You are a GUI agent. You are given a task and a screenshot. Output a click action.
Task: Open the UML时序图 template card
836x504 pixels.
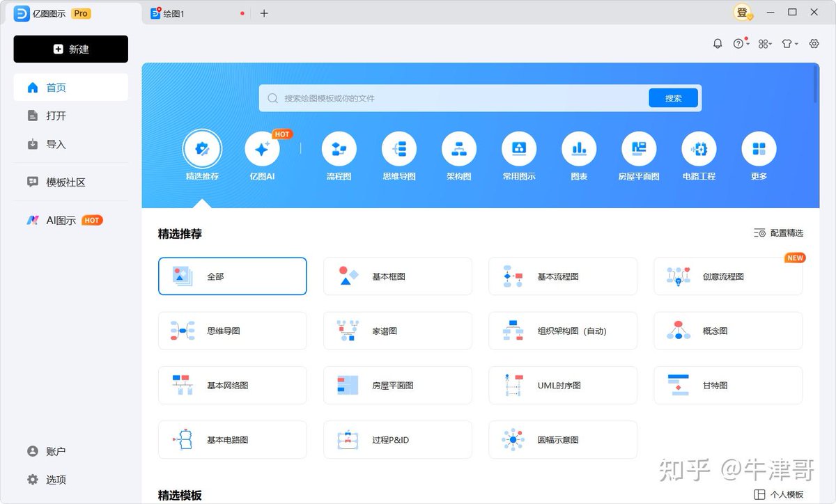(x=563, y=385)
